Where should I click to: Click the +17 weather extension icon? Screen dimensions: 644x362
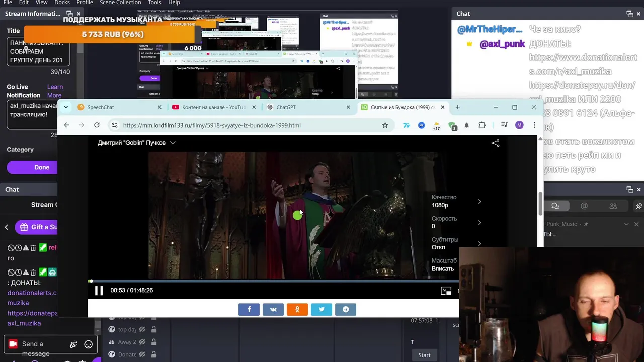point(436,126)
